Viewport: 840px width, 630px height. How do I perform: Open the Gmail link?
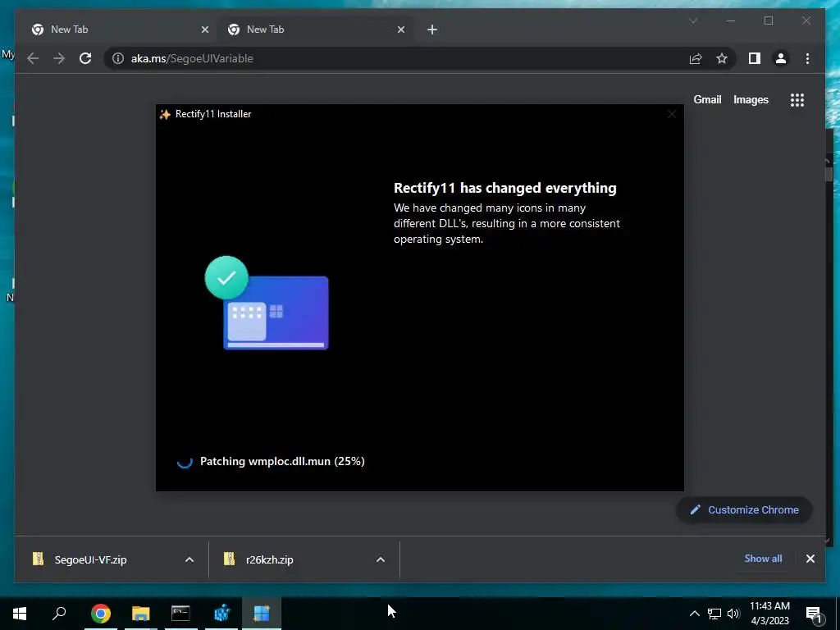(707, 99)
